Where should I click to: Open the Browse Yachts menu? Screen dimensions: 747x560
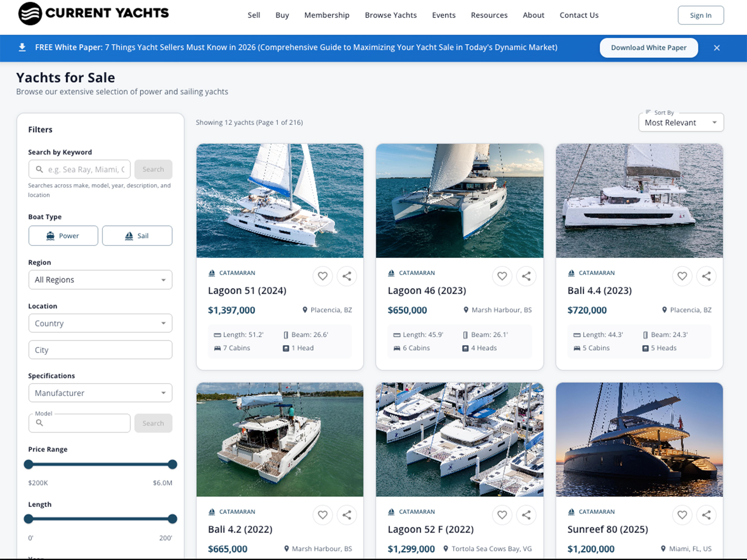[x=391, y=15]
